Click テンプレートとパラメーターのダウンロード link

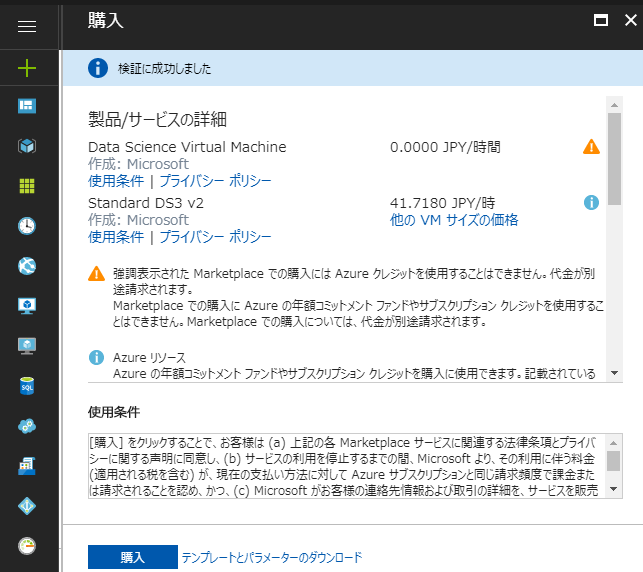271,558
